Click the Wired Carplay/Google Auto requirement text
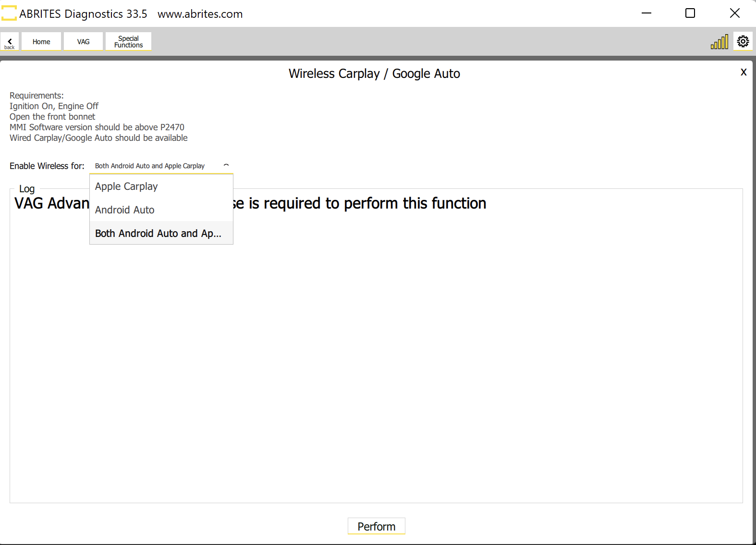The image size is (756, 545). pos(98,138)
